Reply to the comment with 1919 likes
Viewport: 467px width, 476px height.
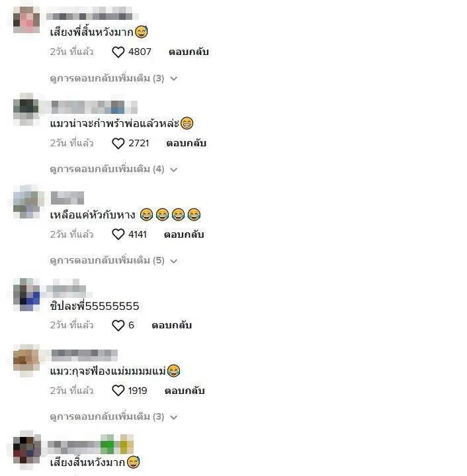click(185, 391)
